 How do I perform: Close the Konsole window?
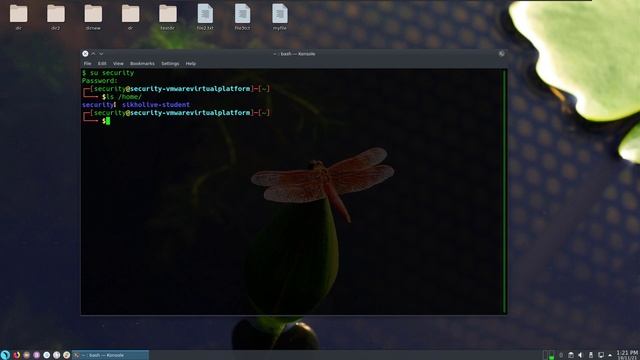click(85, 53)
